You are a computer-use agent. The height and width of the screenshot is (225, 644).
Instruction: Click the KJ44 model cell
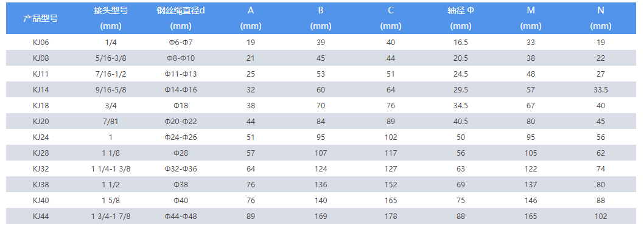point(41,216)
